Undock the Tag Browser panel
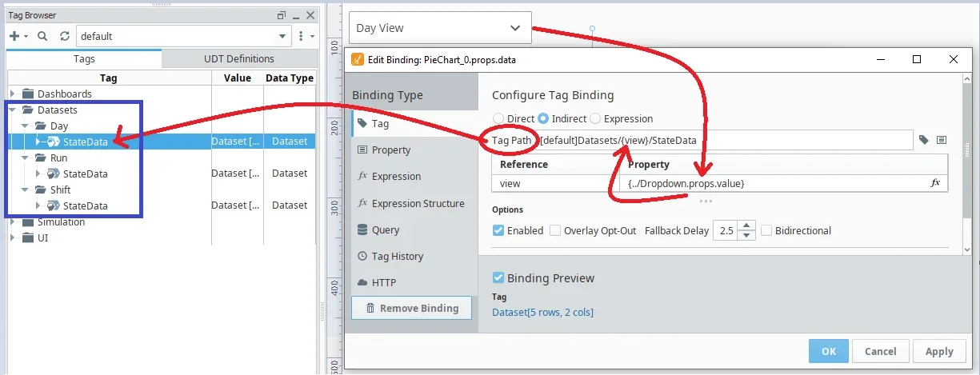 tap(282, 15)
